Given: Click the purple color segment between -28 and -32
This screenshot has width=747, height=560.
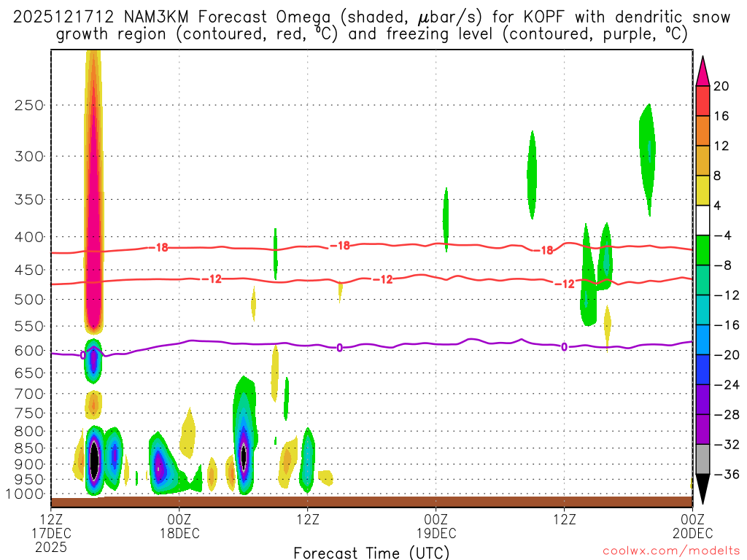Looking at the screenshot, I should pyautogui.click(x=703, y=429).
